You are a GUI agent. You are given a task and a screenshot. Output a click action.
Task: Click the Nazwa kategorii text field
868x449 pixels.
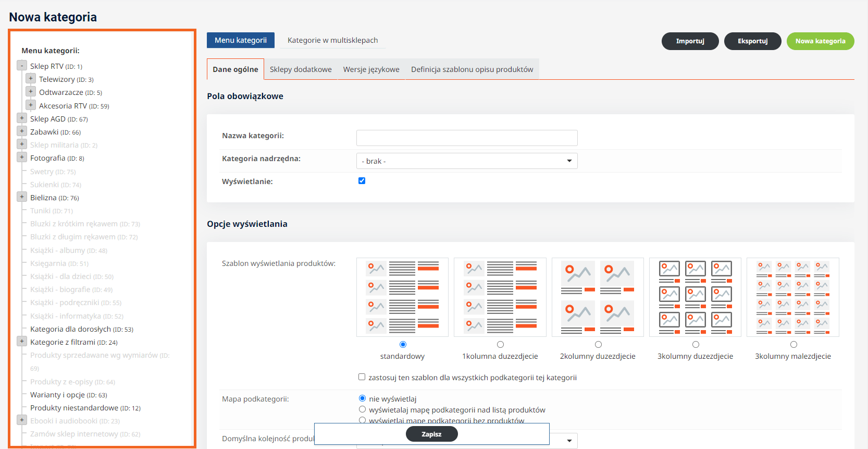pos(466,138)
